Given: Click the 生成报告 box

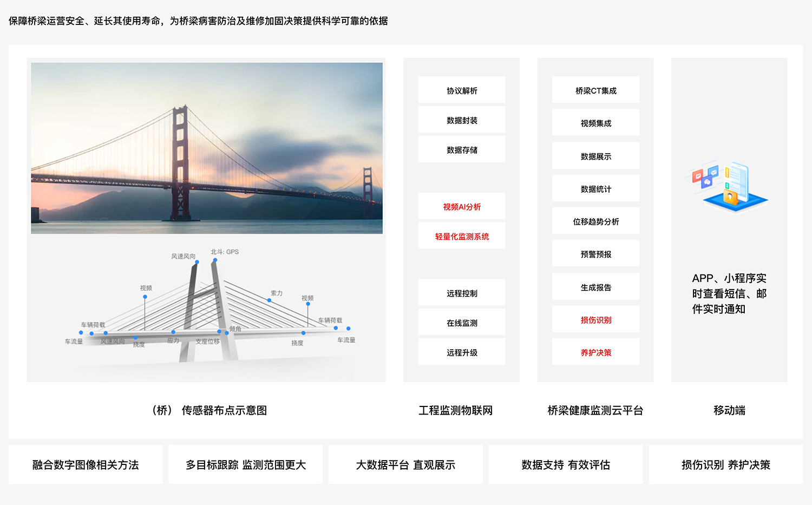Looking at the screenshot, I should point(595,287).
